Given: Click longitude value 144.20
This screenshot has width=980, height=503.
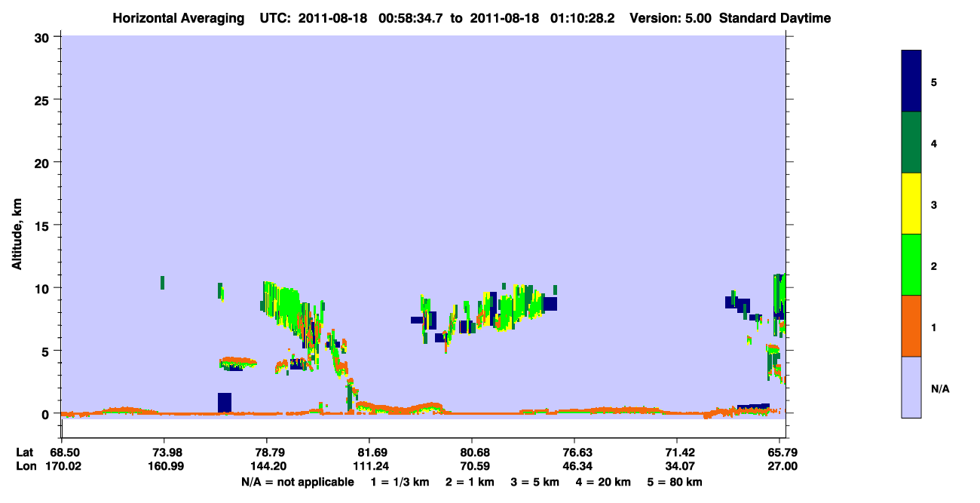Looking at the screenshot, I should point(267,467).
